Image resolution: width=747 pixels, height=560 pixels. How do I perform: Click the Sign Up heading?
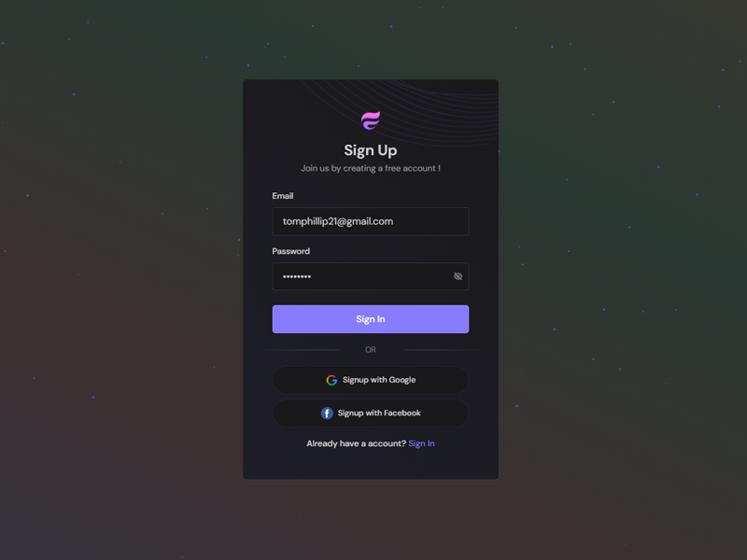point(370,150)
